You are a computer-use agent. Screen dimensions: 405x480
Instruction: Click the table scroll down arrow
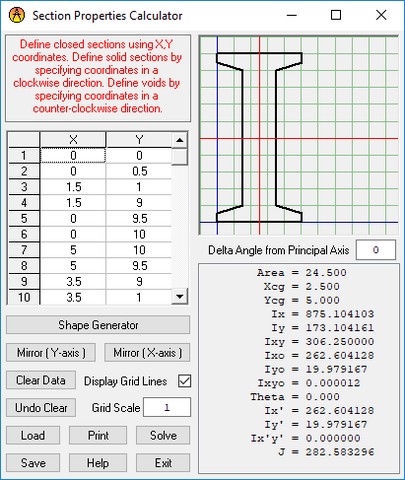(180, 296)
